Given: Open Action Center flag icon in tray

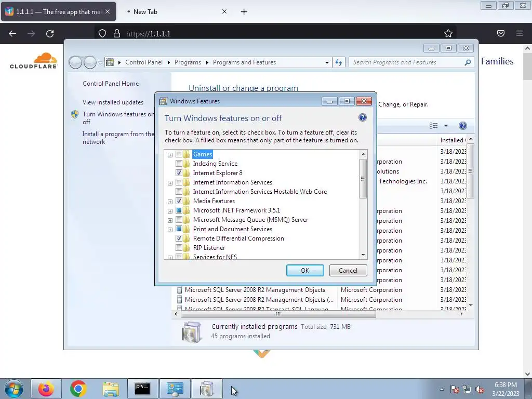Looking at the screenshot, I should [455, 389].
